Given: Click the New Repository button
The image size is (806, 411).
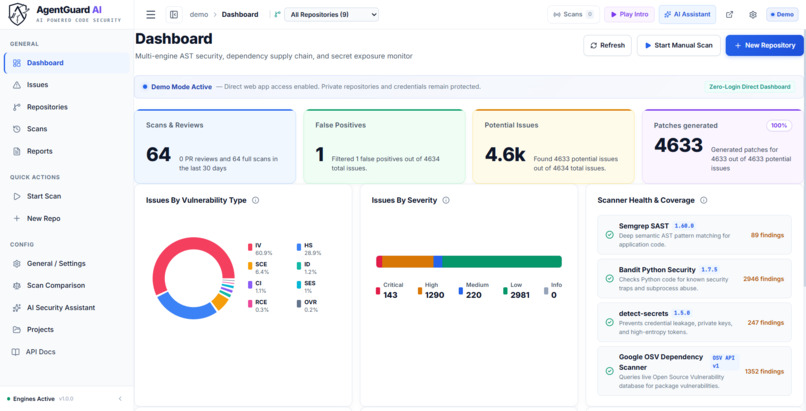Looking at the screenshot, I should pos(764,45).
